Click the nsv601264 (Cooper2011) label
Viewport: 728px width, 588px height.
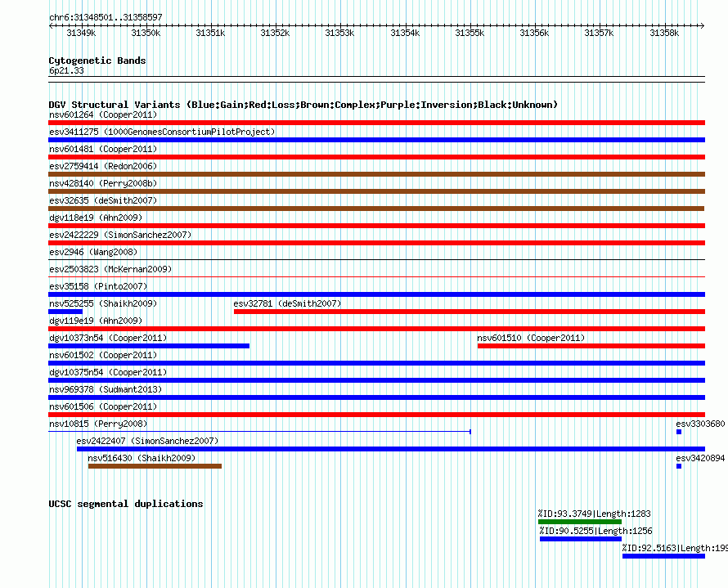click(103, 114)
